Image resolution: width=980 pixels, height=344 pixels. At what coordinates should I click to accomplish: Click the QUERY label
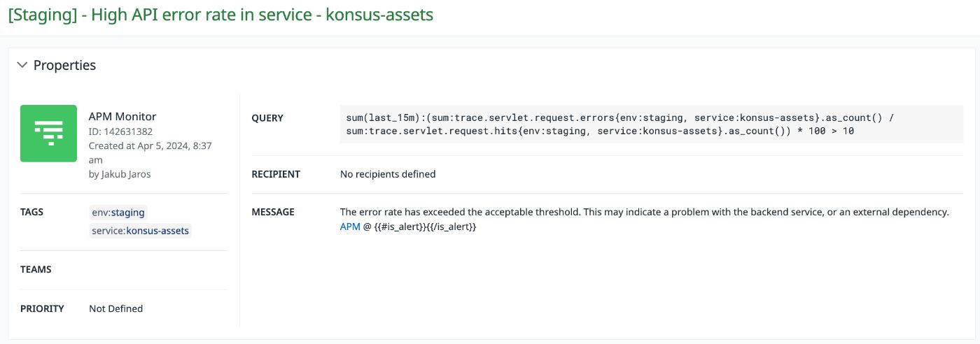click(267, 118)
